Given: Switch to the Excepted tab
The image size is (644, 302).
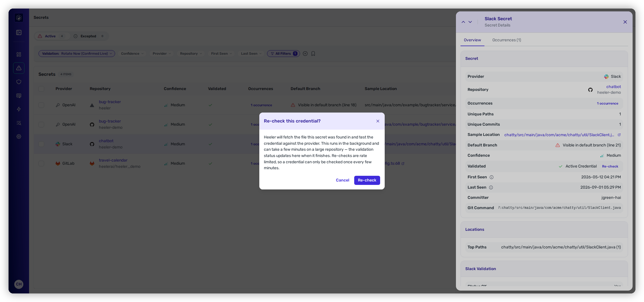Looking at the screenshot, I should coord(89,36).
